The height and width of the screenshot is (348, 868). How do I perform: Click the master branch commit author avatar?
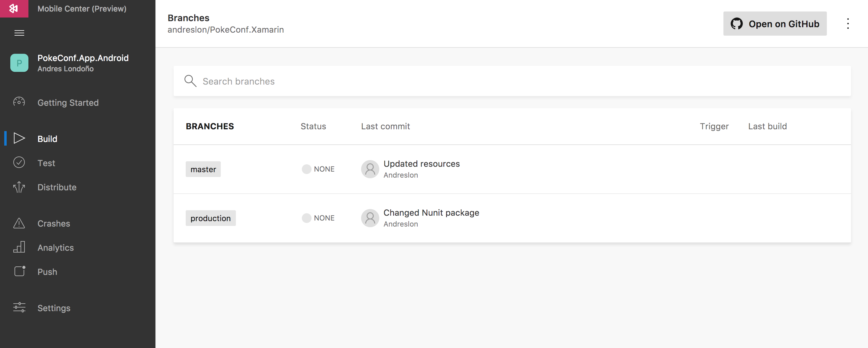click(370, 169)
